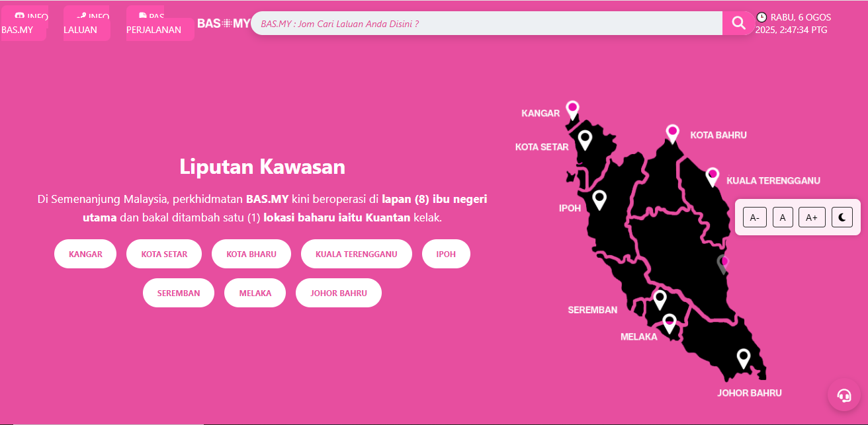Screen dimensions: 868x425
Task: Select the Johor Bahru map marker
Action: click(x=744, y=358)
